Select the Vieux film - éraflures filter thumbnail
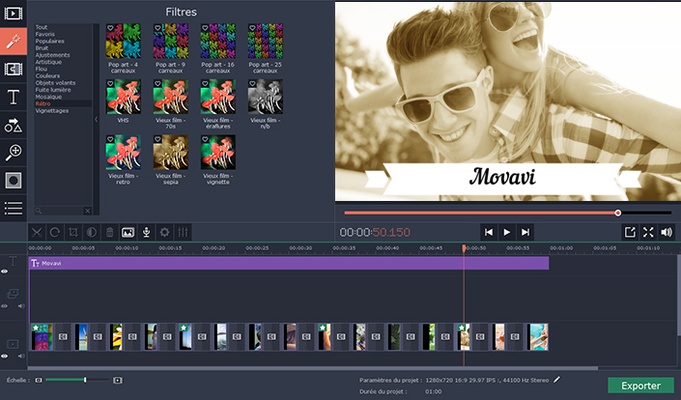Viewport: 681px width, 400px height. 218,97
